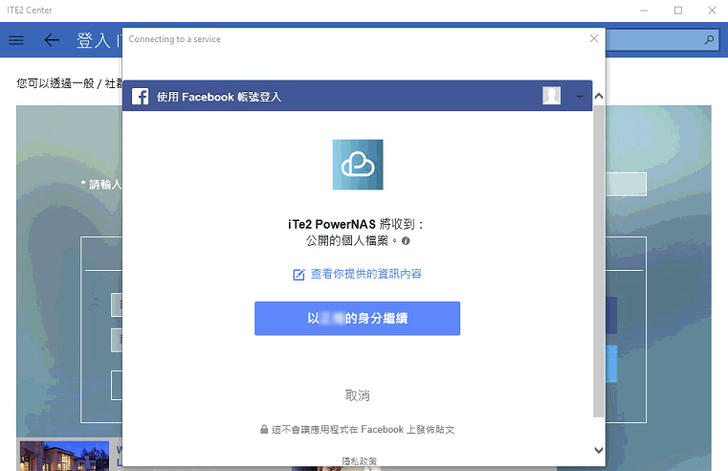The image size is (728, 471).
Task: Click the dialog scrollbar down arrow
Action: click(x=599, y=450)
